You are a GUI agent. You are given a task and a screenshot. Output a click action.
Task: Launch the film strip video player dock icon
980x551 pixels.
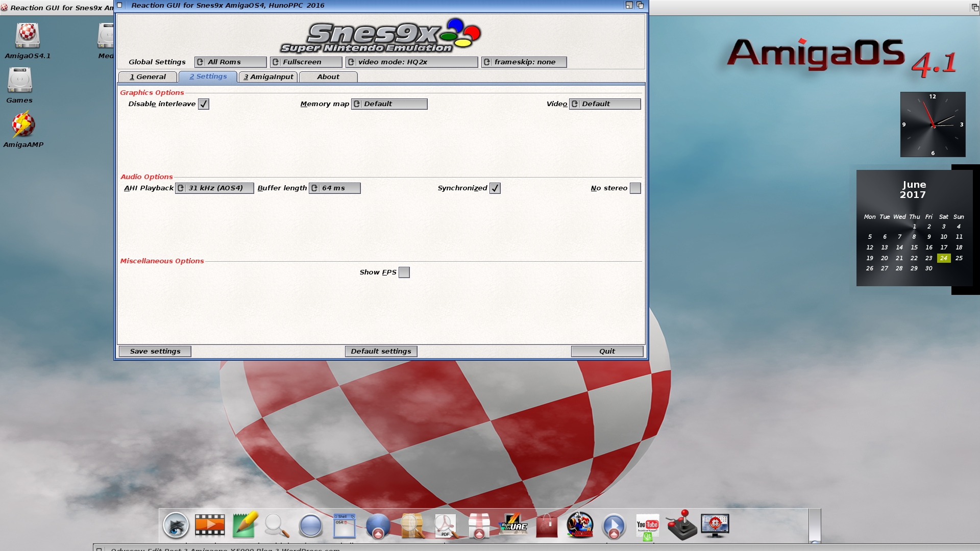(x=210, y=525)
